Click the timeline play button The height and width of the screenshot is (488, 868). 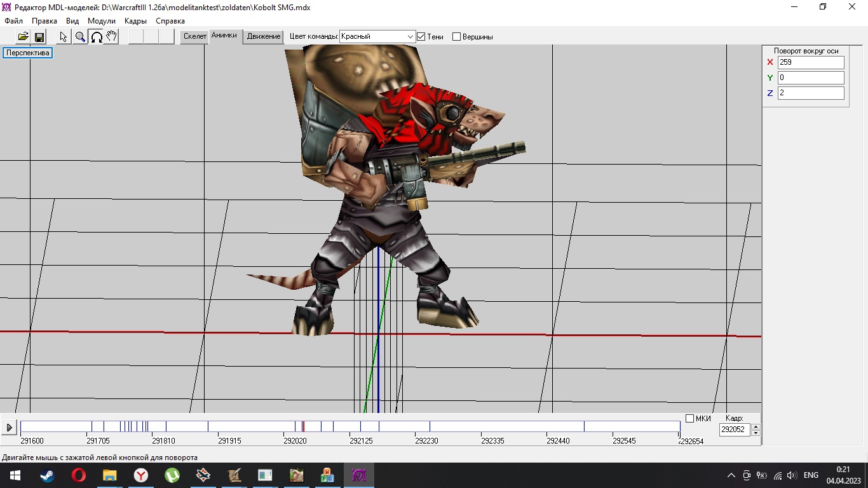9,428
